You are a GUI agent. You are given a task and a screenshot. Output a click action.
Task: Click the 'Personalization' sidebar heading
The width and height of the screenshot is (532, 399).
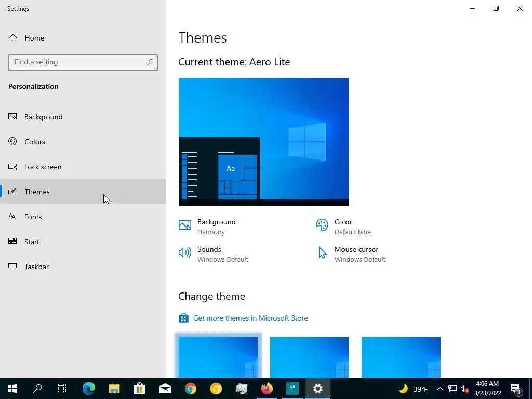34,87
